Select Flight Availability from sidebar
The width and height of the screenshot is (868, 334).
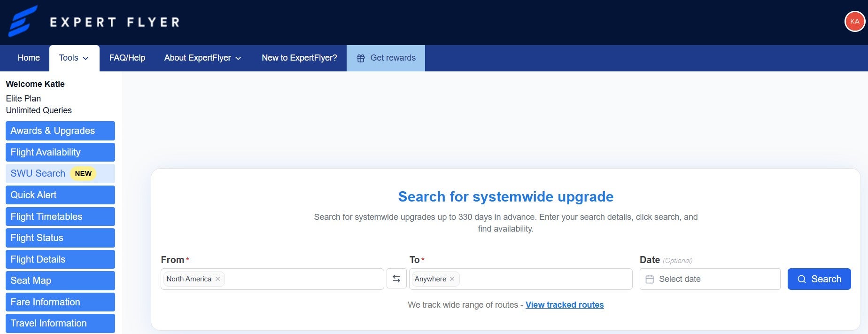60,152
